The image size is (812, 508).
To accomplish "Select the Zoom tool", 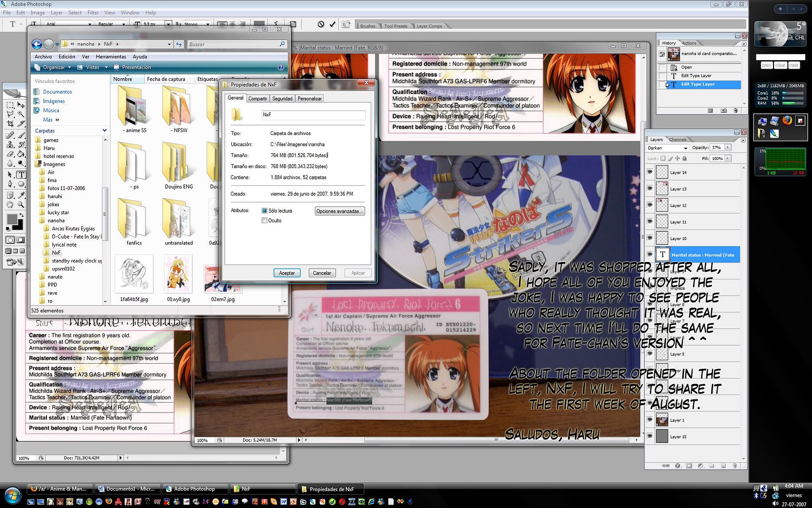I will (x=21, y=205).
